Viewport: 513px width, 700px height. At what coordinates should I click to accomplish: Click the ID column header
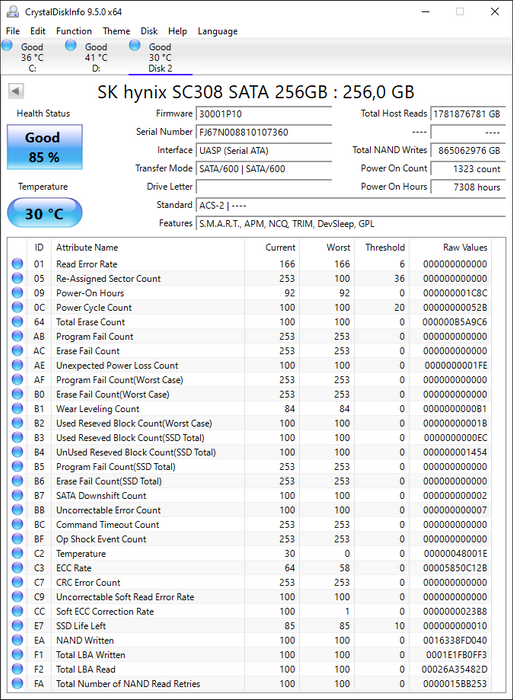[x=39, y=247]
